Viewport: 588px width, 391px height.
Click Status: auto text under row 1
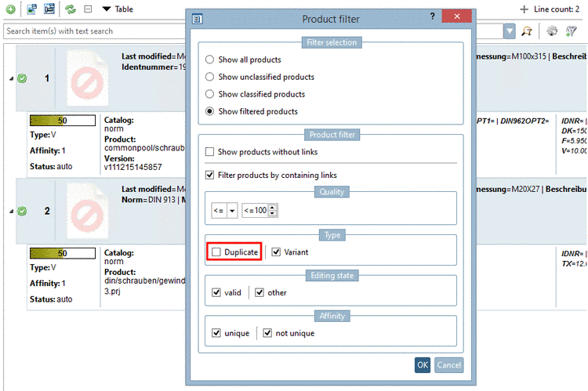pos(51,166)
